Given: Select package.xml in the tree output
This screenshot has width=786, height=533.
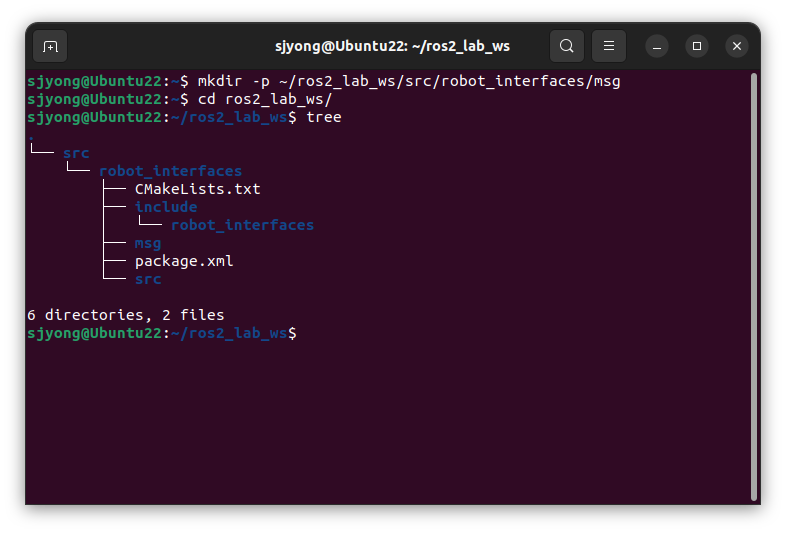Looking at the screenshot, I should click(184, 261).
